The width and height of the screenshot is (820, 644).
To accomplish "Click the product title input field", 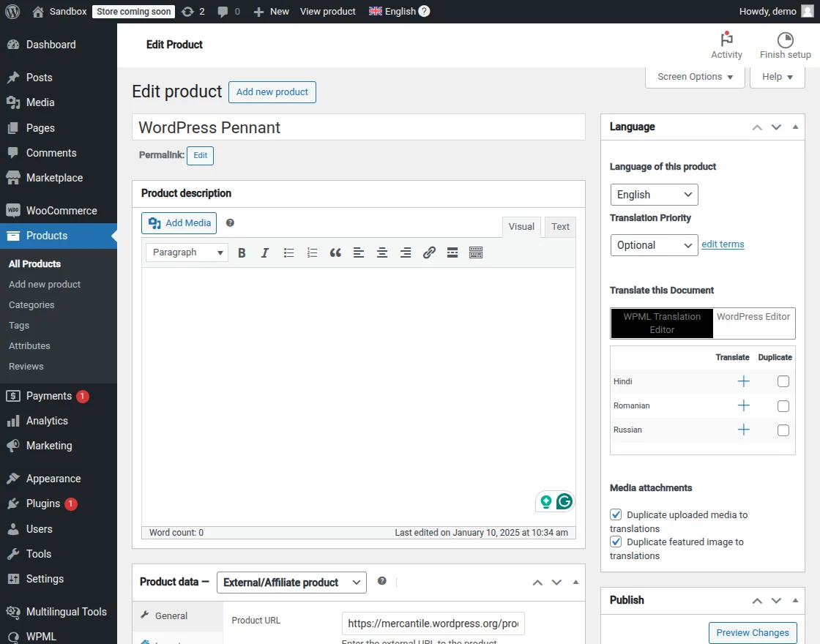I will (359, 127).
